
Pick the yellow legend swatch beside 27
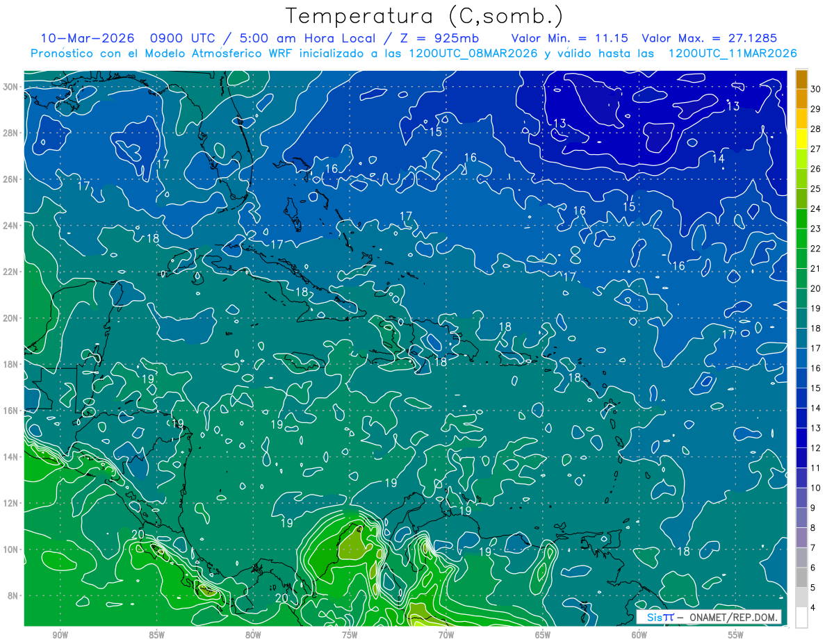[801, 139]
